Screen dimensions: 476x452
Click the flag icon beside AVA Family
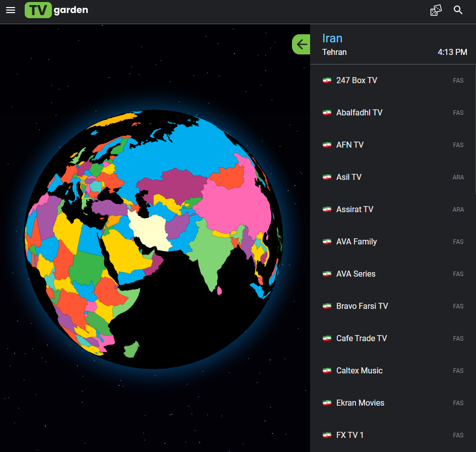click(327, 241)
